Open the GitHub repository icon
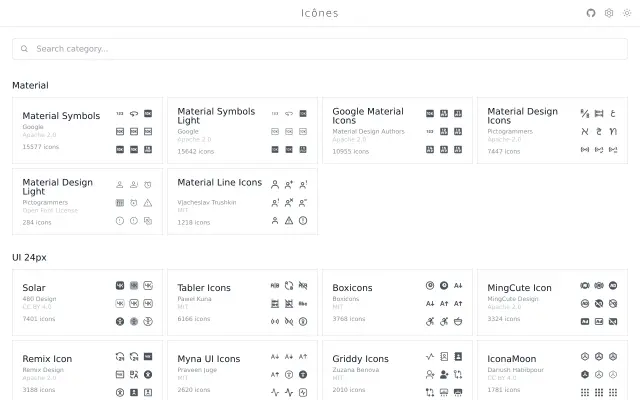The width and height of the screenshot is (640, 400). click(591, 13)
